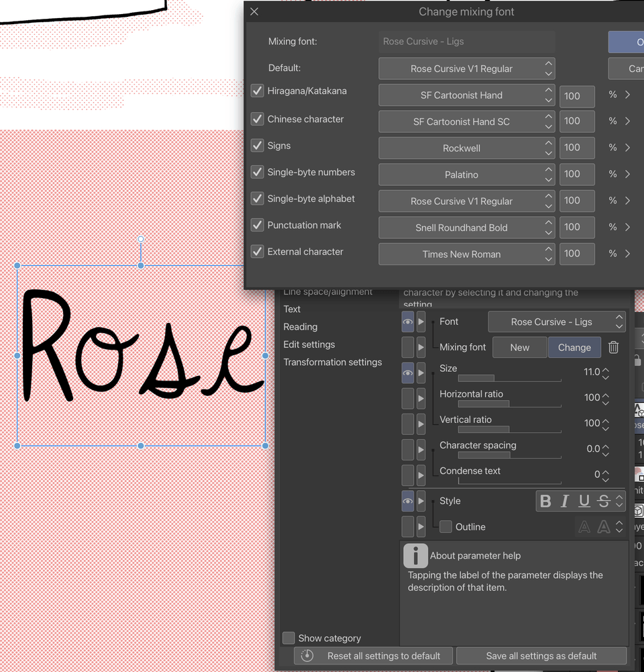Save all settings as default
Viewport: 644px width, 672px height.
pos(541,656)
